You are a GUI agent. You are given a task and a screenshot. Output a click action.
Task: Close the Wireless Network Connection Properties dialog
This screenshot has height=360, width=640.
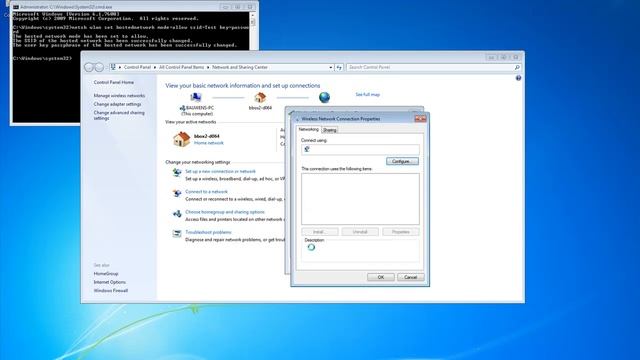click(x=420, y=118)
